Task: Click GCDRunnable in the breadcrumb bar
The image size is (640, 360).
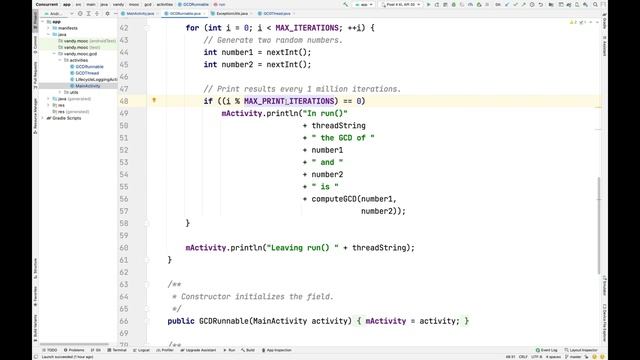Action: (x=193, y=4)
